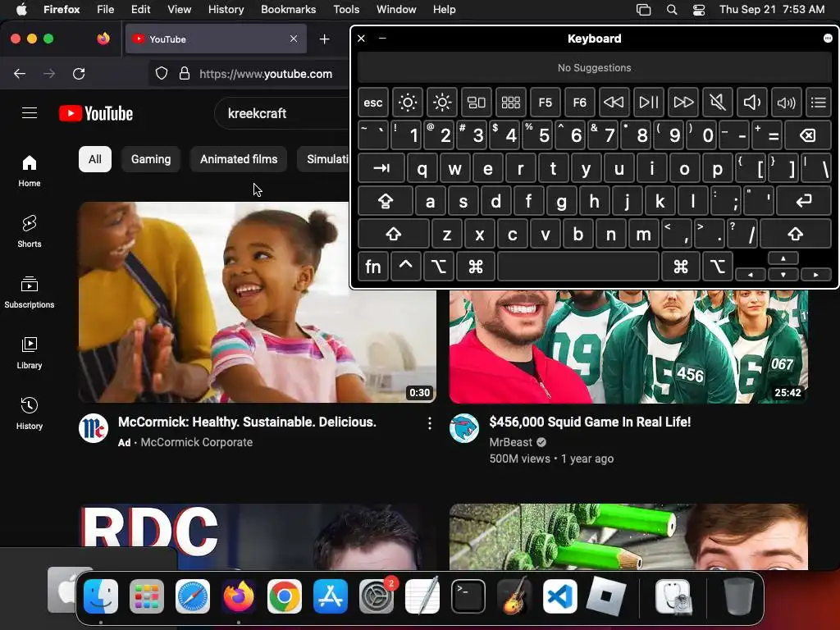Go back with Firefox back arrow
The width and height of the screenshot is (840, 630).
[20, 74]
